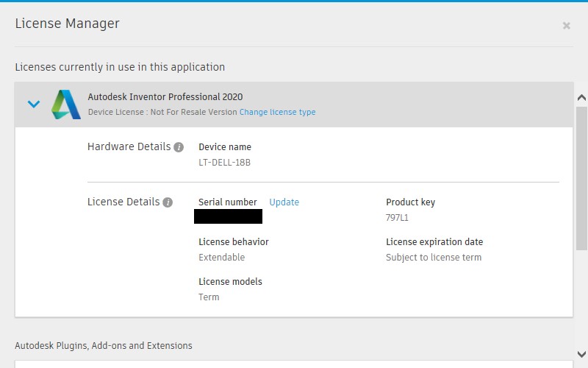
Task: Click Change license type link
Action: [x=278, y=112]
